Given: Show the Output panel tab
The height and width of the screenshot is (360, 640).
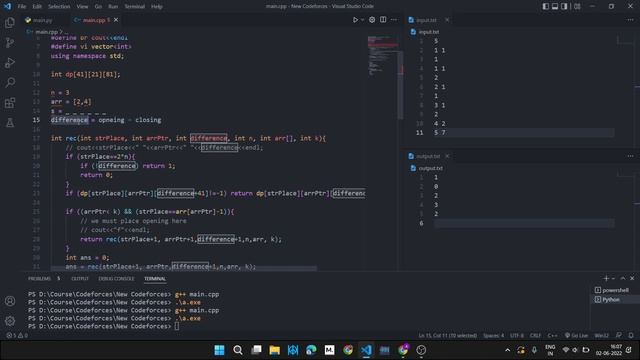Looking at the screenshot, I should (80, 278).
